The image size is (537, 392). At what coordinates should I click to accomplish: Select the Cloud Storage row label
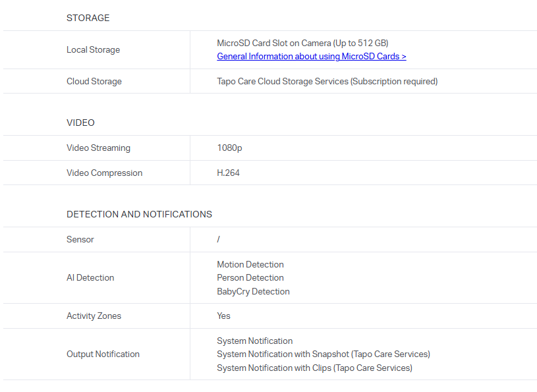(94, 82)
